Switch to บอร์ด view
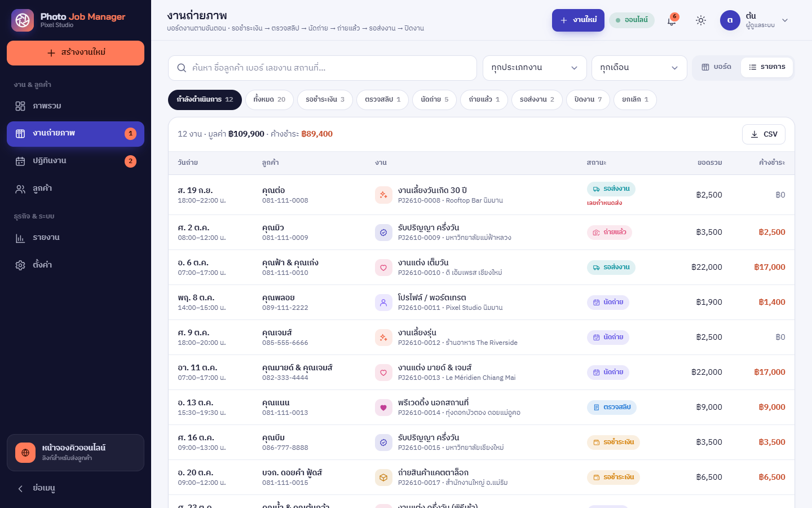The width and height of the screenshot is (812, 508). 716,67
